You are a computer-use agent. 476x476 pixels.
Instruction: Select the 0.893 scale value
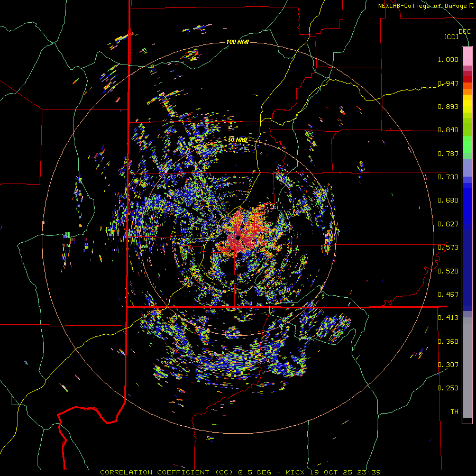pyautogui.click(x=448, y=106)
